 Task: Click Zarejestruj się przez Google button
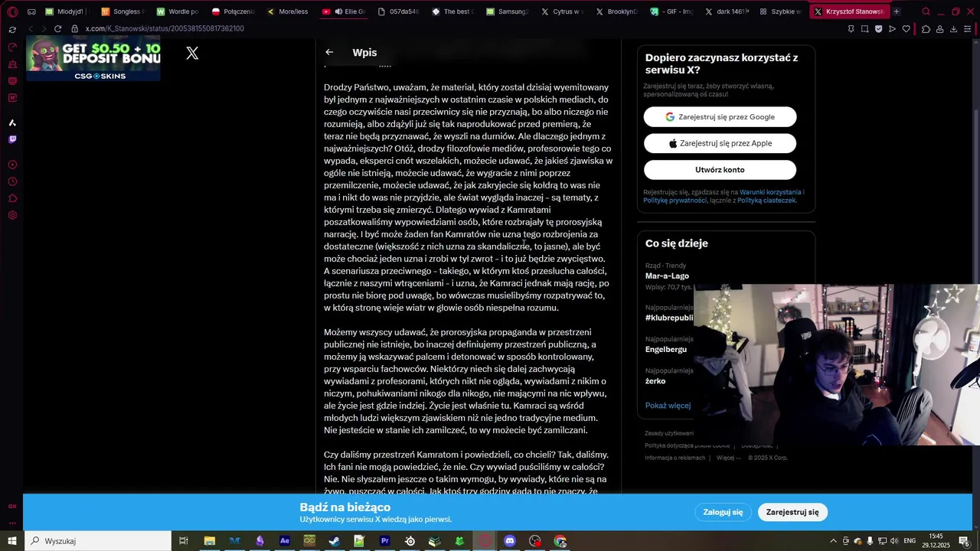click(x=720, y=117)
